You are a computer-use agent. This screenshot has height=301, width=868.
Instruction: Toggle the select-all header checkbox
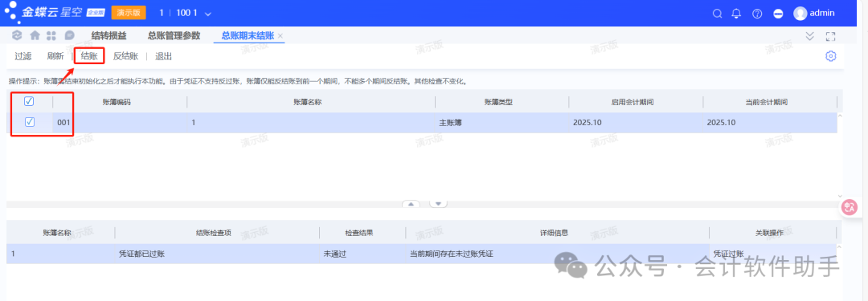click(30, 101)
